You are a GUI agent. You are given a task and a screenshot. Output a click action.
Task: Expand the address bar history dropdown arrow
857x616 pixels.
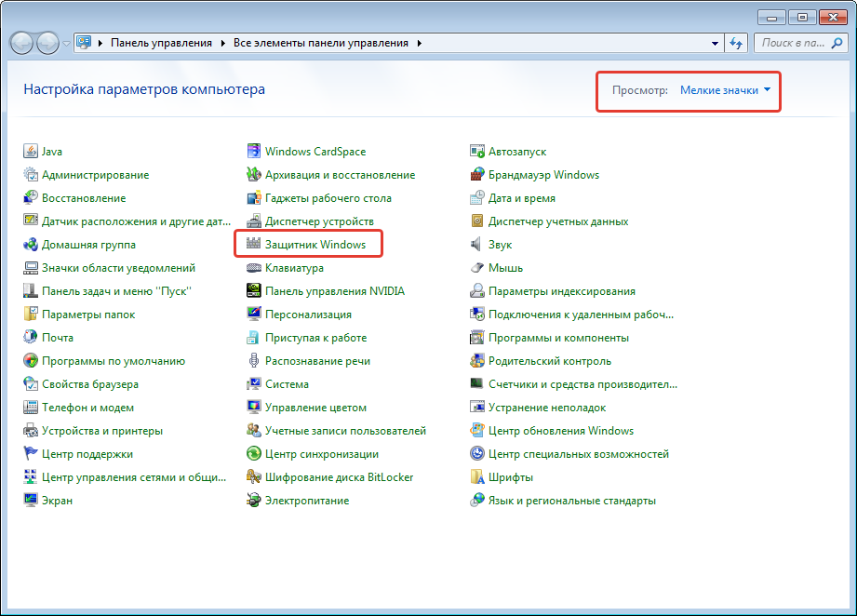(715, 43)
